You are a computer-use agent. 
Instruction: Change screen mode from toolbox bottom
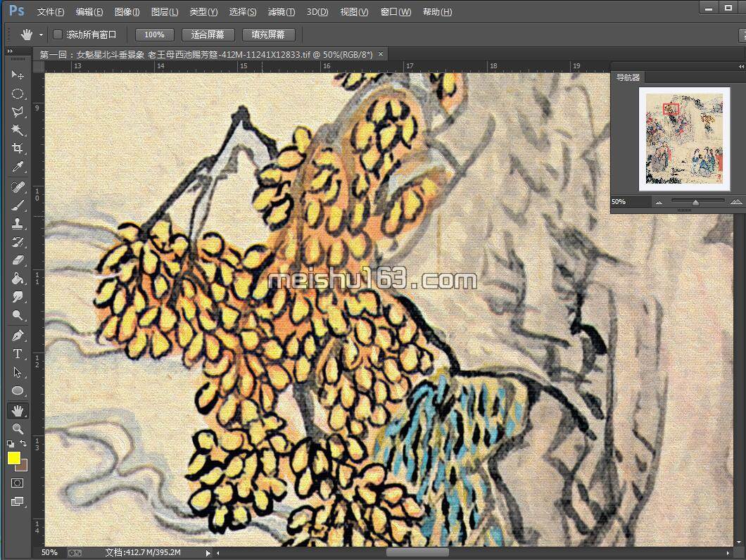tap(18, 501)
